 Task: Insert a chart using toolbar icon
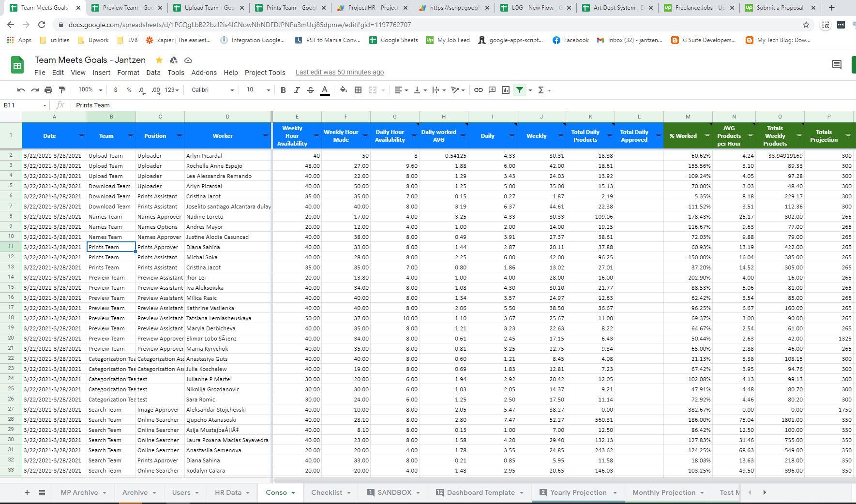[506, 90]
